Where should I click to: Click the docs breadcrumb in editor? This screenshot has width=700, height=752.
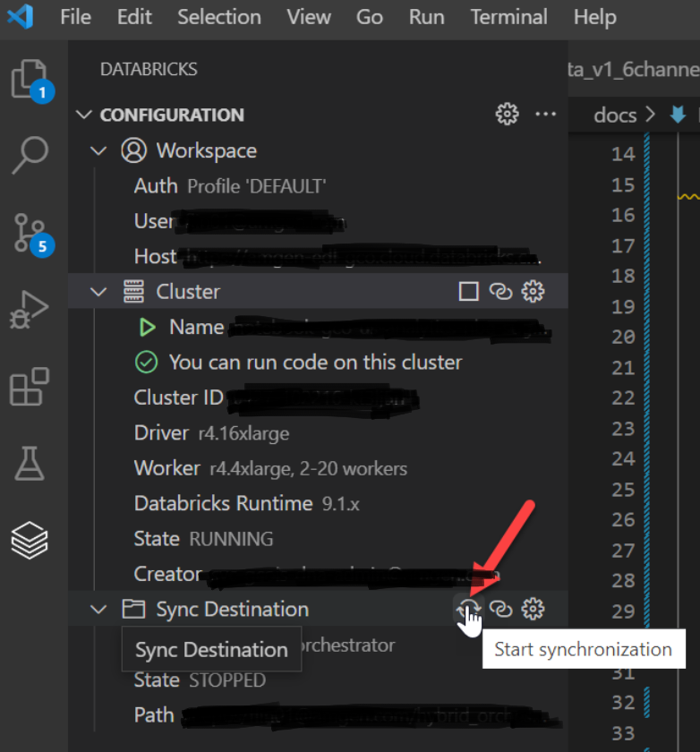pyautogui.click(x=614, y=115)
